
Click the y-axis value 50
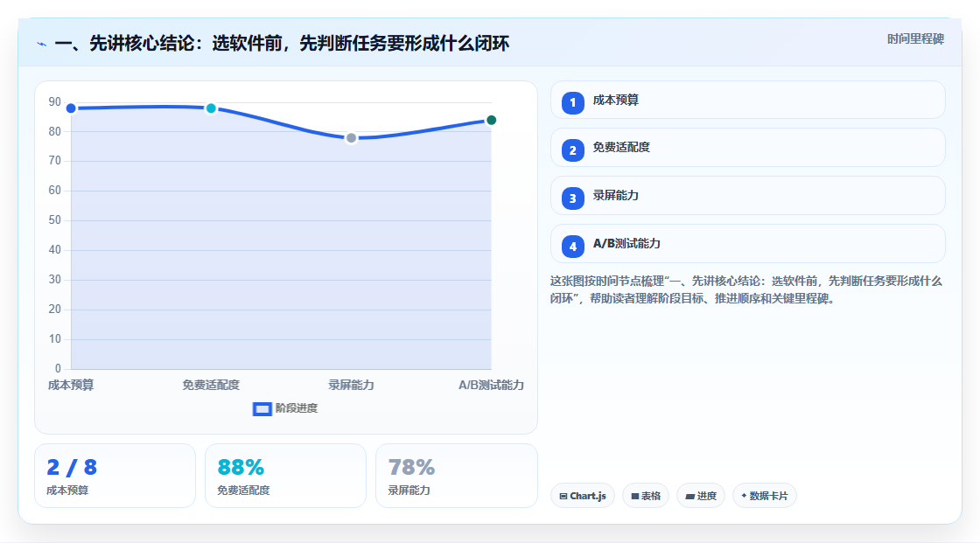tap(55, 220)
